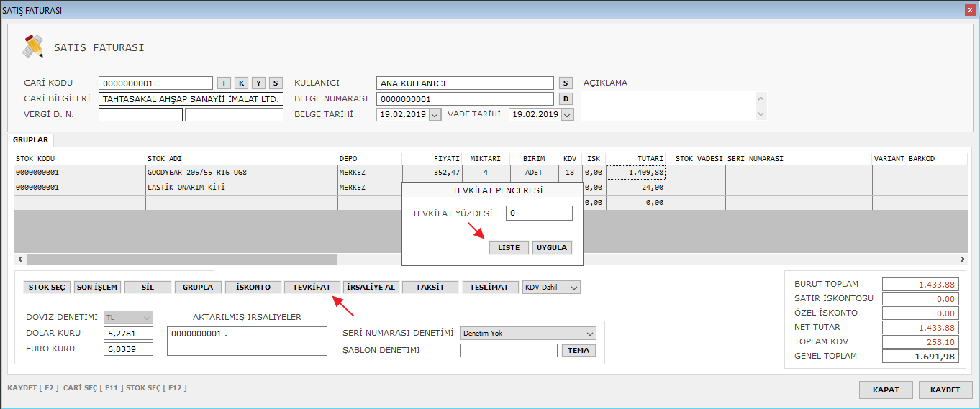The width and height of the screenshot is (980, 409).
Task: Click the Kapat button
Action: 886,390
